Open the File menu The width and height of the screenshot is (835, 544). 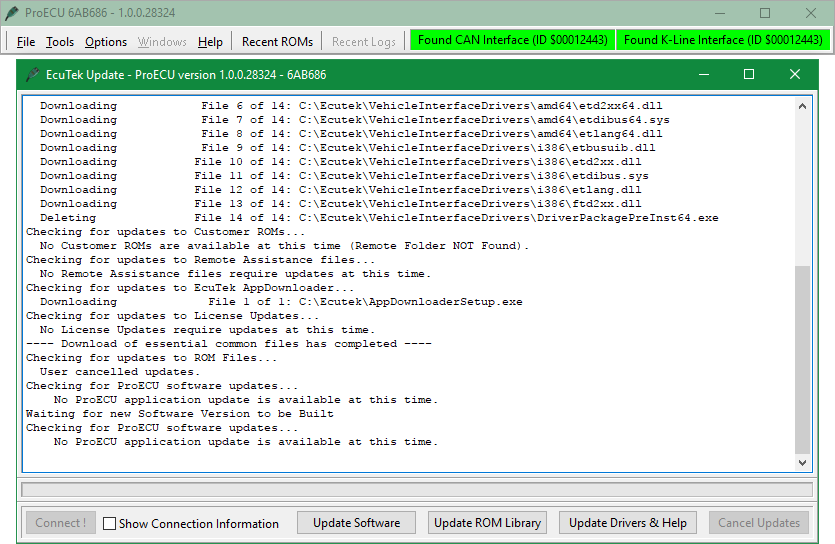coord(26,42)
